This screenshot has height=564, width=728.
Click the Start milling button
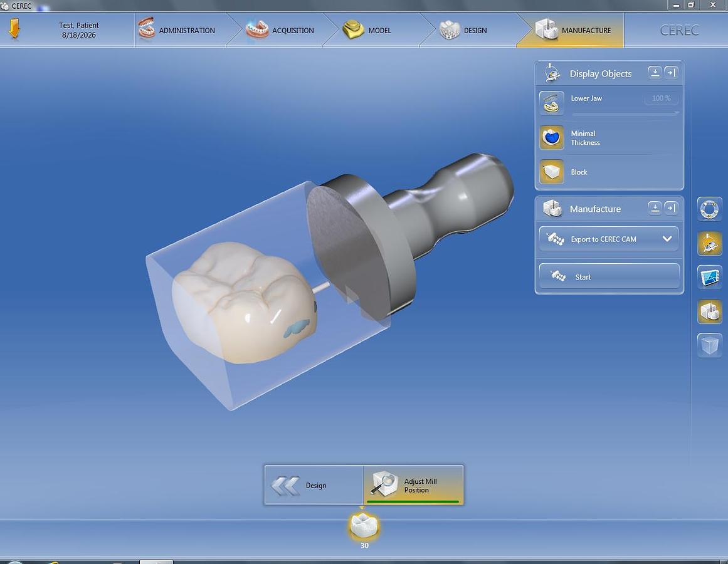(x=609, y=276)
